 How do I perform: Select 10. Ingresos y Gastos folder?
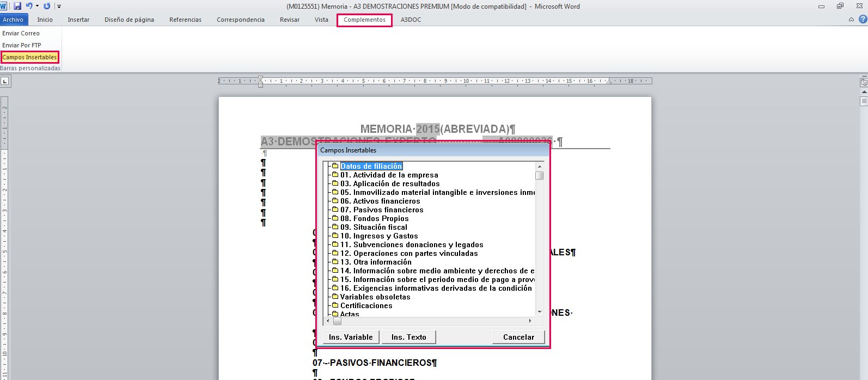coord(379,236)
